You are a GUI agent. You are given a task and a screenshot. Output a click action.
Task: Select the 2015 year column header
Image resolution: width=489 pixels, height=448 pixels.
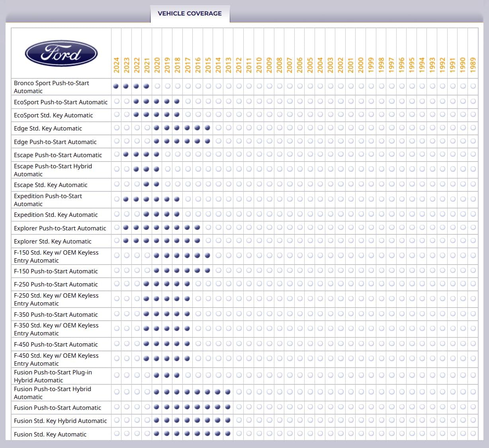[208, 65]
